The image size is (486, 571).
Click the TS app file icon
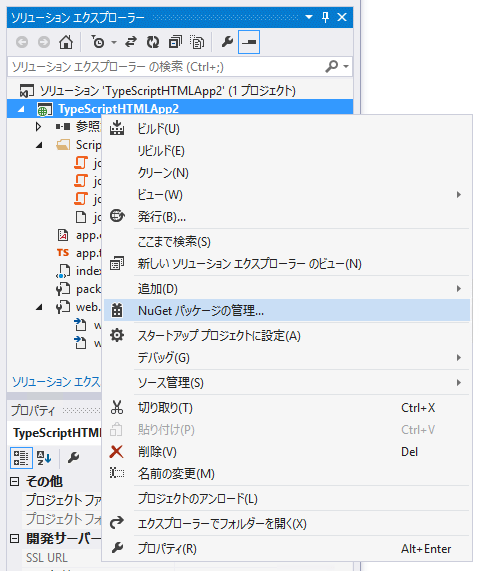coord(63,253)
